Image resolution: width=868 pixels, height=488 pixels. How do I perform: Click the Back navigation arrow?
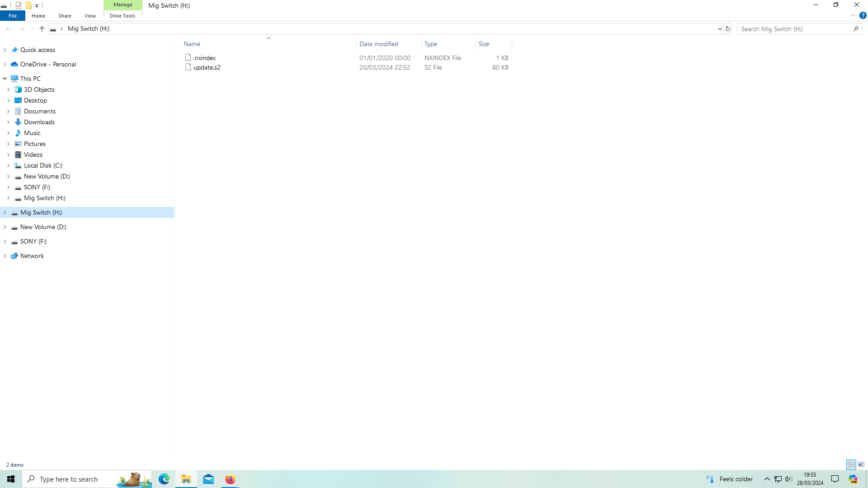pos(9,29)
